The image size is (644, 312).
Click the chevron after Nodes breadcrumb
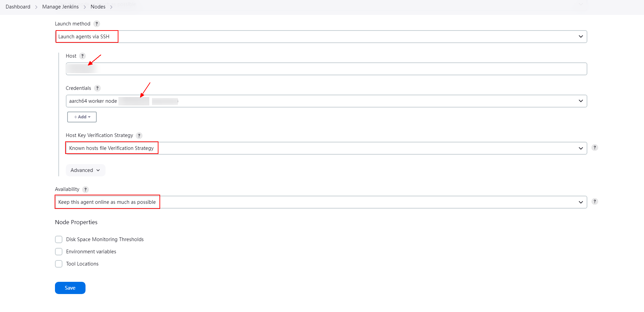(111, 7)
